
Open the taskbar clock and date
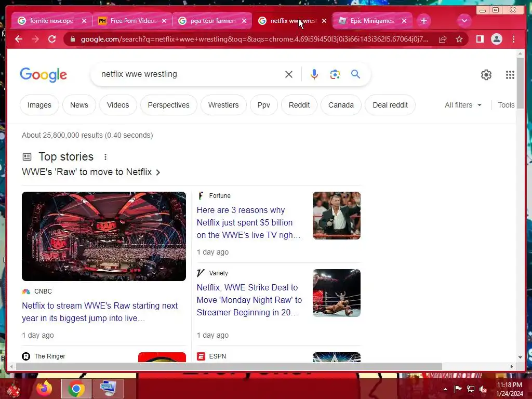510,389
